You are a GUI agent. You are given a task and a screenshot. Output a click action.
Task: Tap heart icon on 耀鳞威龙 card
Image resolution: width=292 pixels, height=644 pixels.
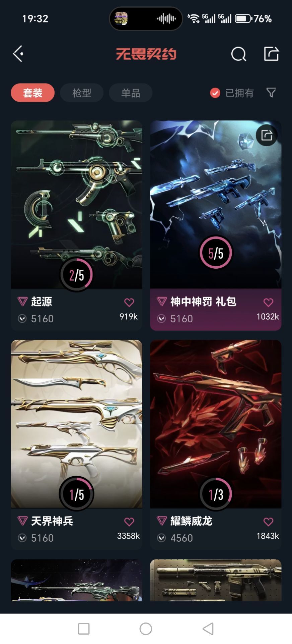click(x=268, y=522)
